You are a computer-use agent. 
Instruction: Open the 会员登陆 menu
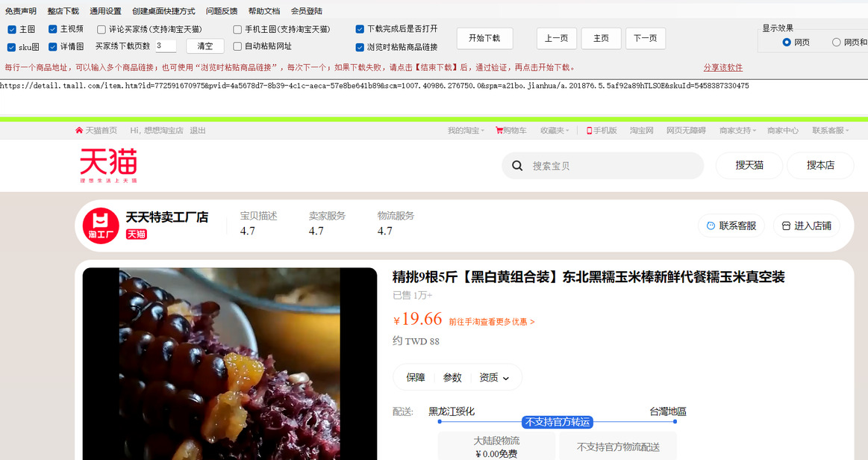point(307,11)
